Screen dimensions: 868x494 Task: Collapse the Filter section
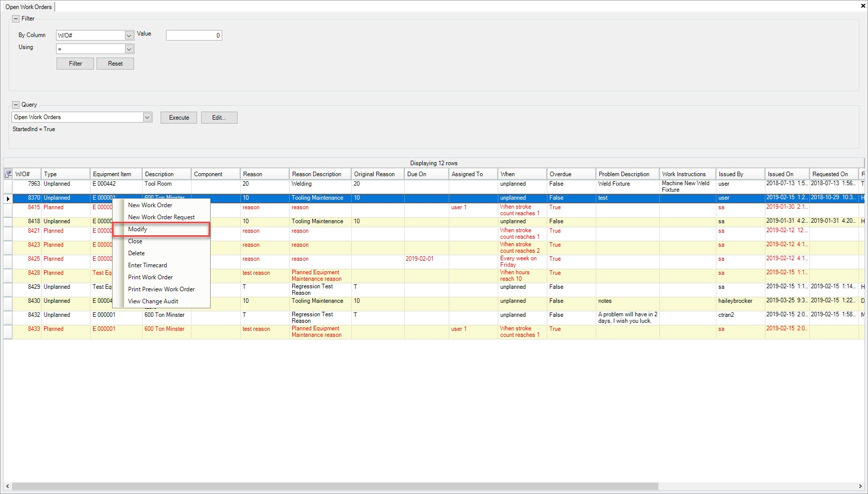click(16, 19)
